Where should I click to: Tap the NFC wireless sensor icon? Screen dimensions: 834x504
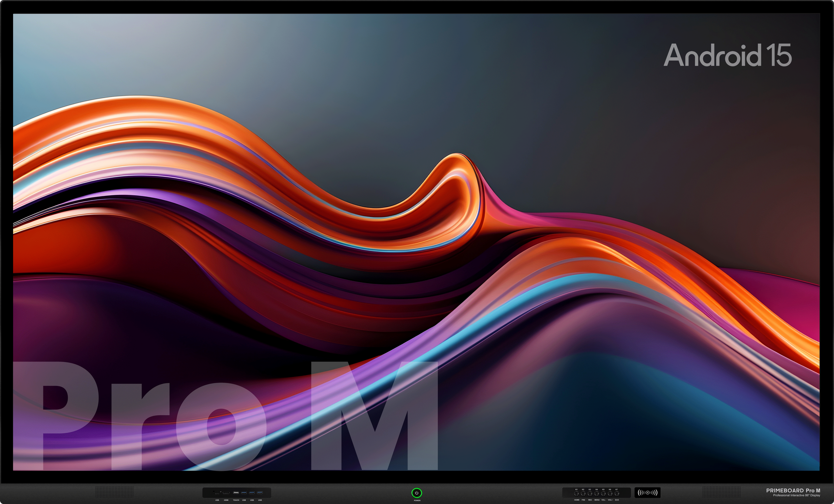point(648,493)
